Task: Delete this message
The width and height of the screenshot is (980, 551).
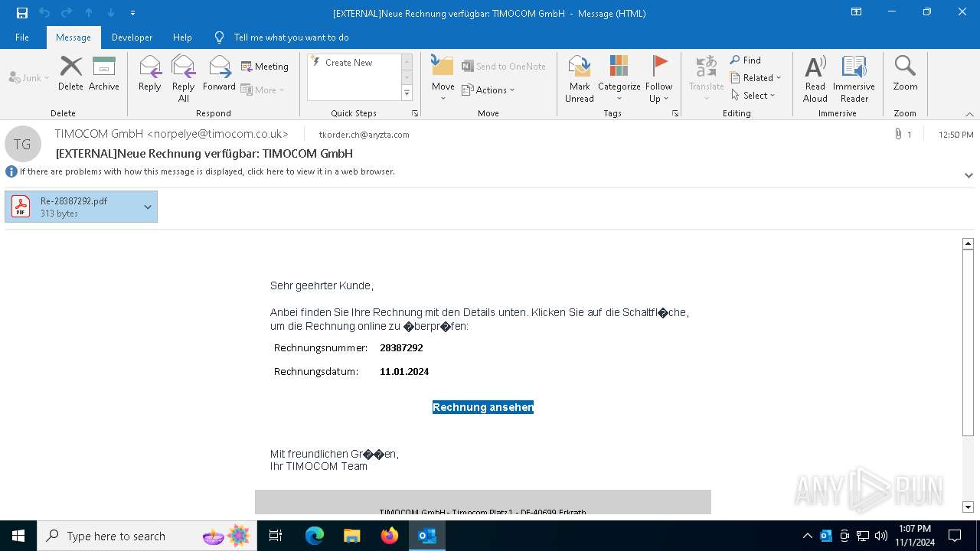Action: click(70, 73)
